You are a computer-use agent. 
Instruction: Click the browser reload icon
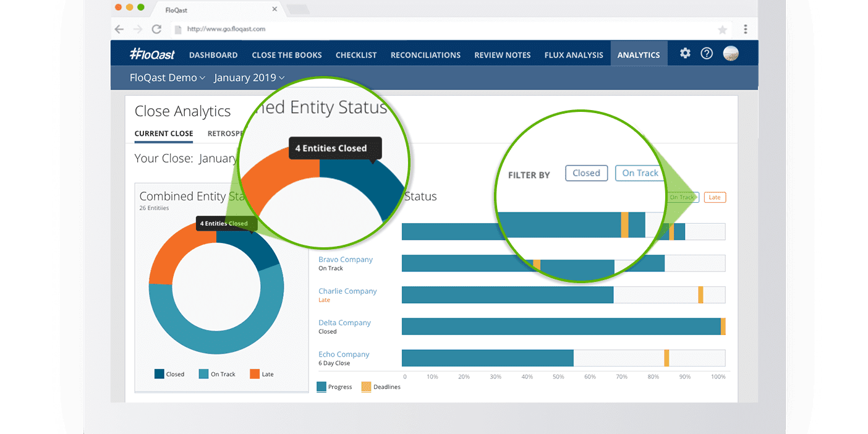click(156, 29)
